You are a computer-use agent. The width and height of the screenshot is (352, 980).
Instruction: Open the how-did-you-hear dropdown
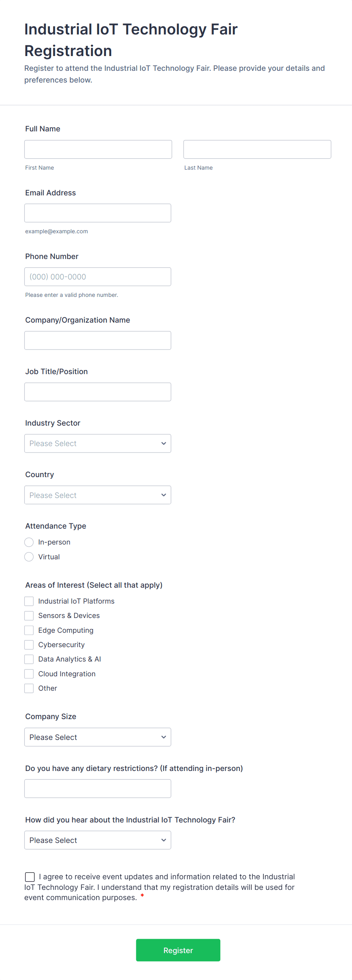point(97,840)
